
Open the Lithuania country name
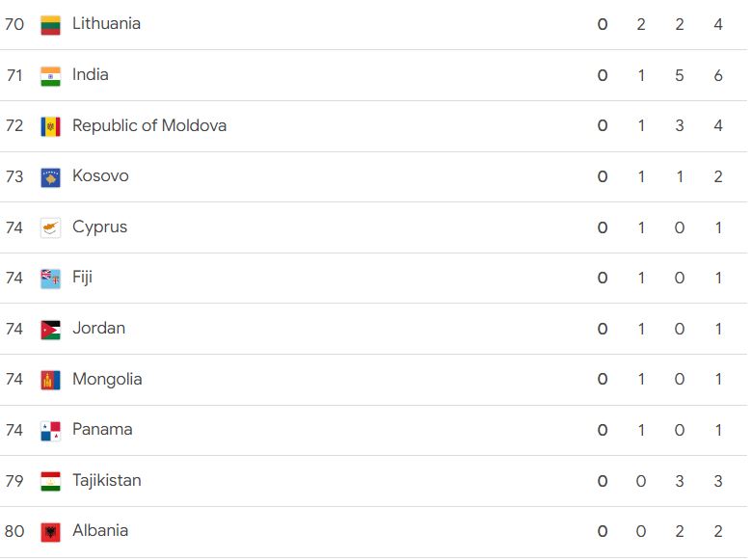[x=106, y=23]
